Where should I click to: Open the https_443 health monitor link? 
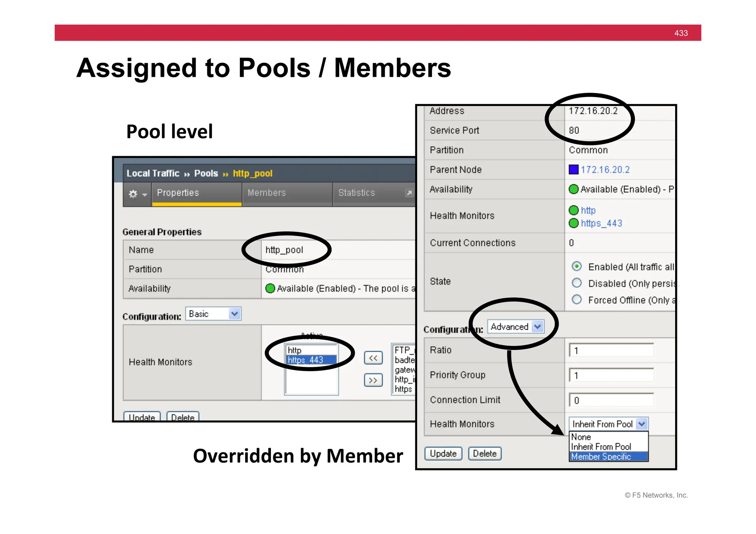pyautogui.click(x=601, y=223)
